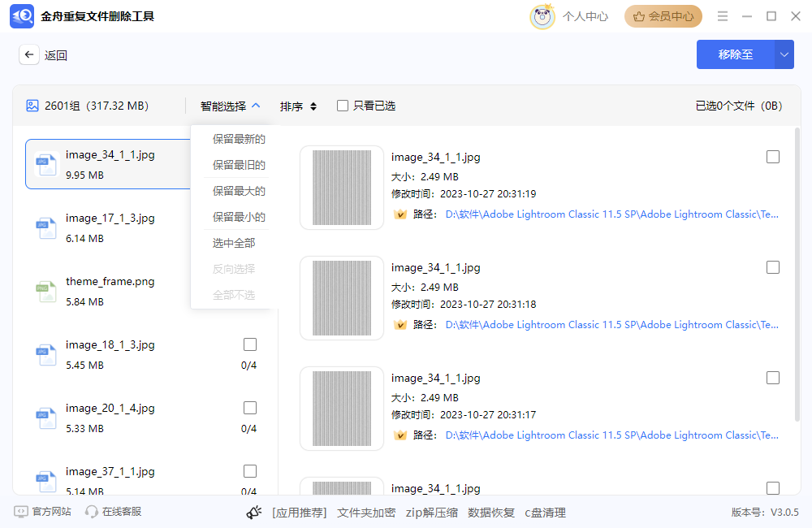Choose 选中全部 from the menu
The width and height of the screenshot is (812, 528).
pyautogui.click(x=234, y=243)
